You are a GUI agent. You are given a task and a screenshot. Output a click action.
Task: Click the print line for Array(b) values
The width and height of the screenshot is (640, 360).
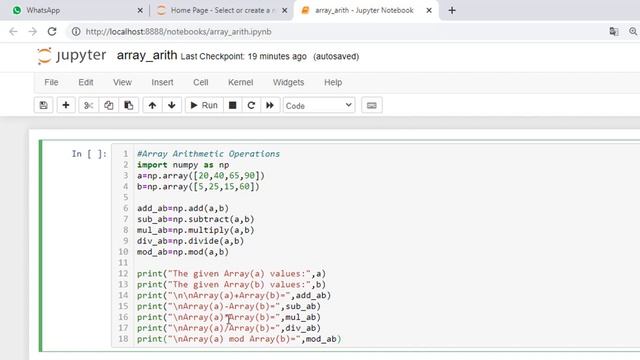(x=231, y=284)
